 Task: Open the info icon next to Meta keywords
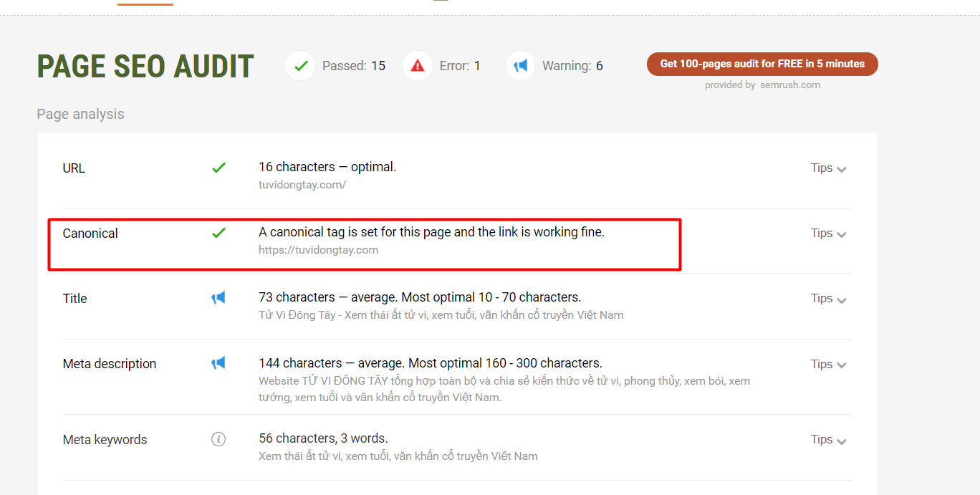click(x=218, y=438)
